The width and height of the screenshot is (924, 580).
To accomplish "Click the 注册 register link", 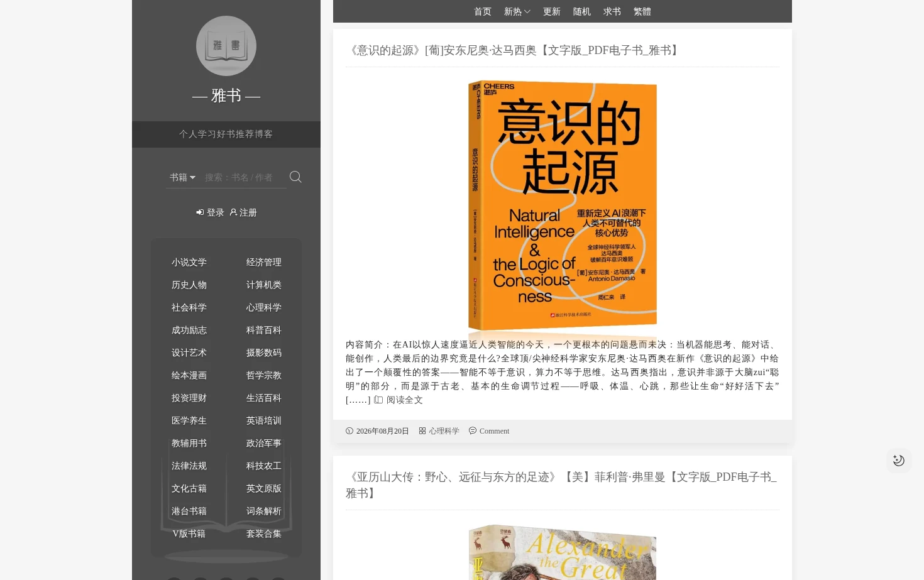I will click(243, 212).
